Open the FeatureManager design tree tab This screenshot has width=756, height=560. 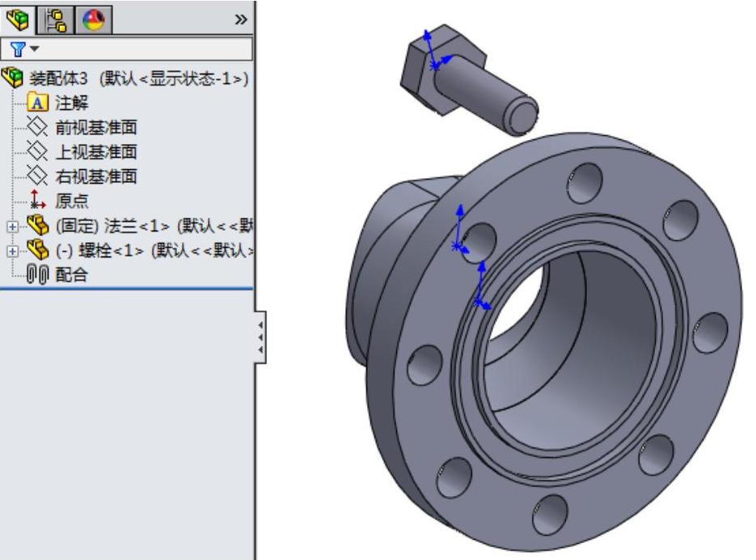(x=17, y=19)
